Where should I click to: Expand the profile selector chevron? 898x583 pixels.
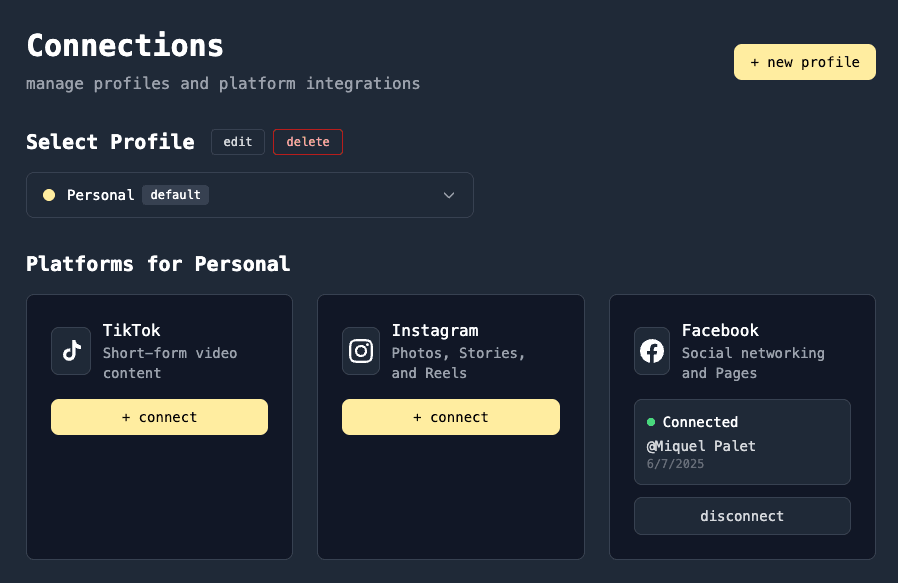(449, 195)
